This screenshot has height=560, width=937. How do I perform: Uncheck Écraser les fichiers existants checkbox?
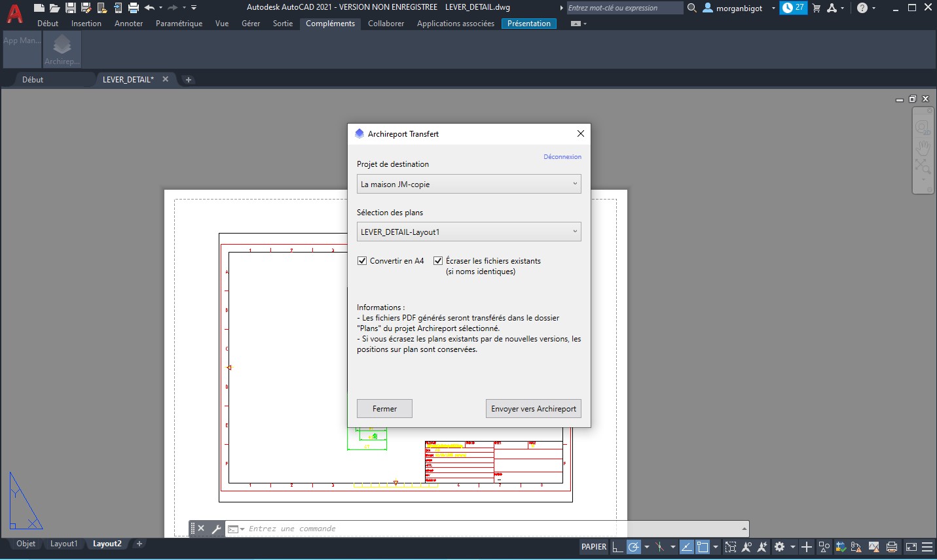pyautogui.click(x=438, y=261)
